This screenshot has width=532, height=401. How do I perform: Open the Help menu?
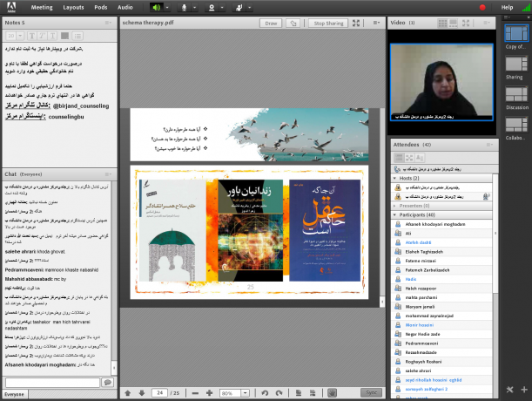click(507, 7)
